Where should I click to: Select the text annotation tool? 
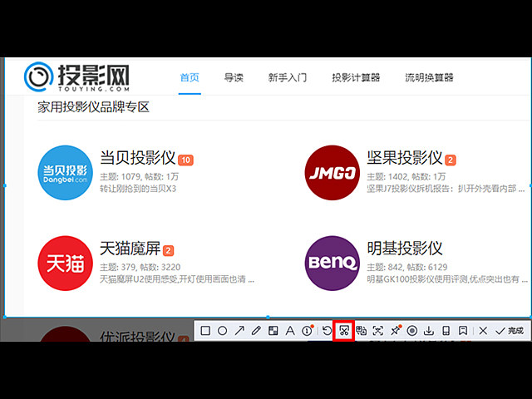click(x=290, y=331)
